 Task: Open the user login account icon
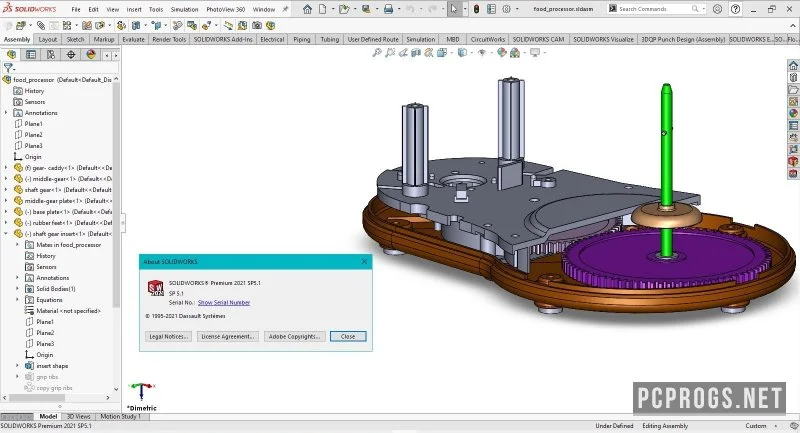click(x=717, y=9)
